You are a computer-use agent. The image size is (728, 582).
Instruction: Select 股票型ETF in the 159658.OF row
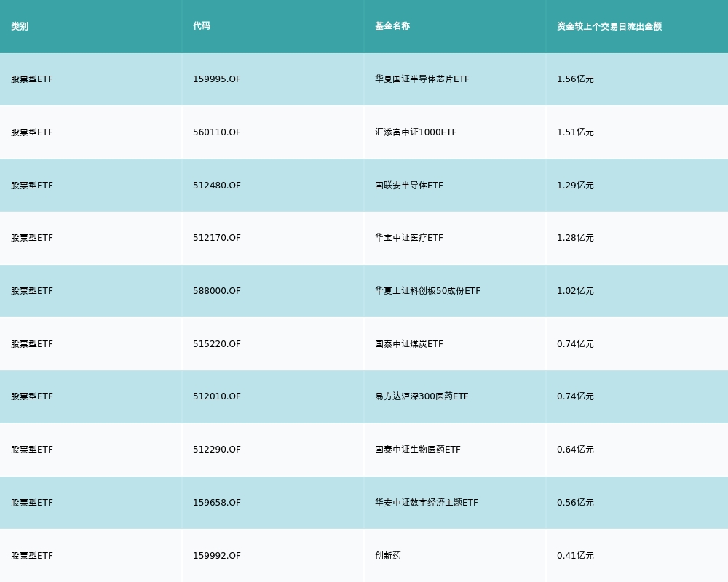[x=32, y=503]
